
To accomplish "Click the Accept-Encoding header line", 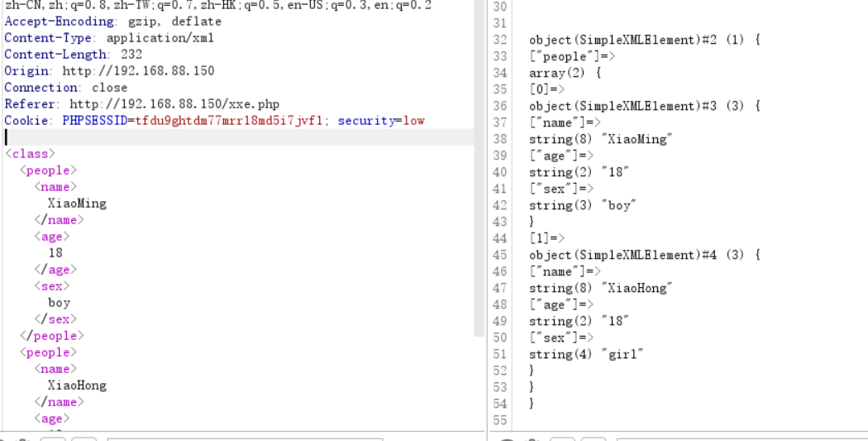I will click(112, 22).
